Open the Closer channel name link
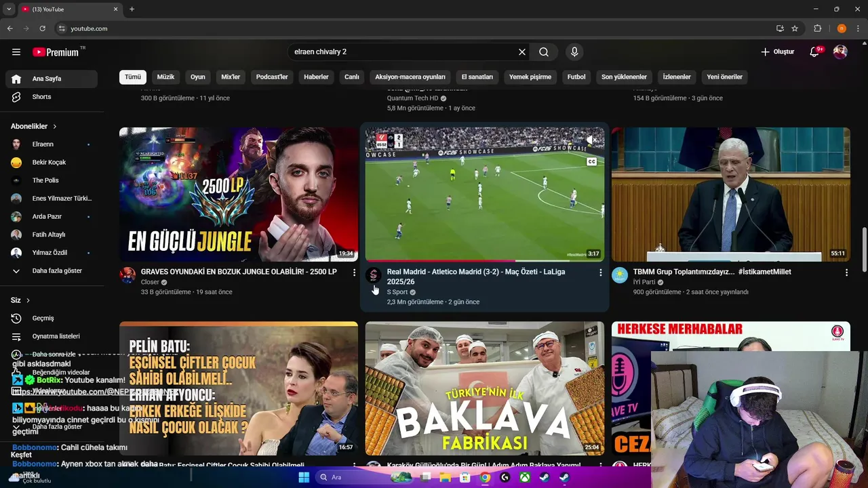 pyautogui.click(x=150, y=282)
